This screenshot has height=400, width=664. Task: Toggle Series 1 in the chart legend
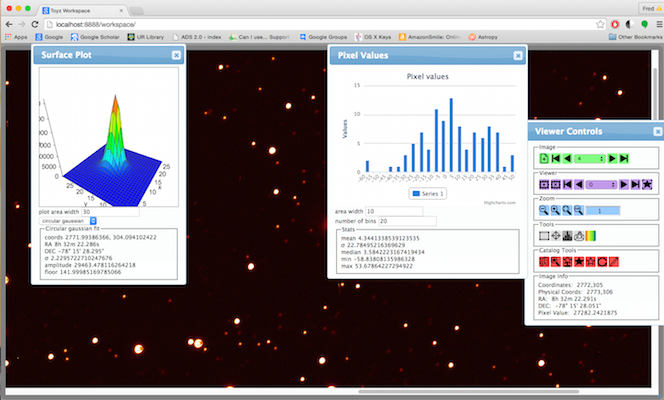[427, 193]
